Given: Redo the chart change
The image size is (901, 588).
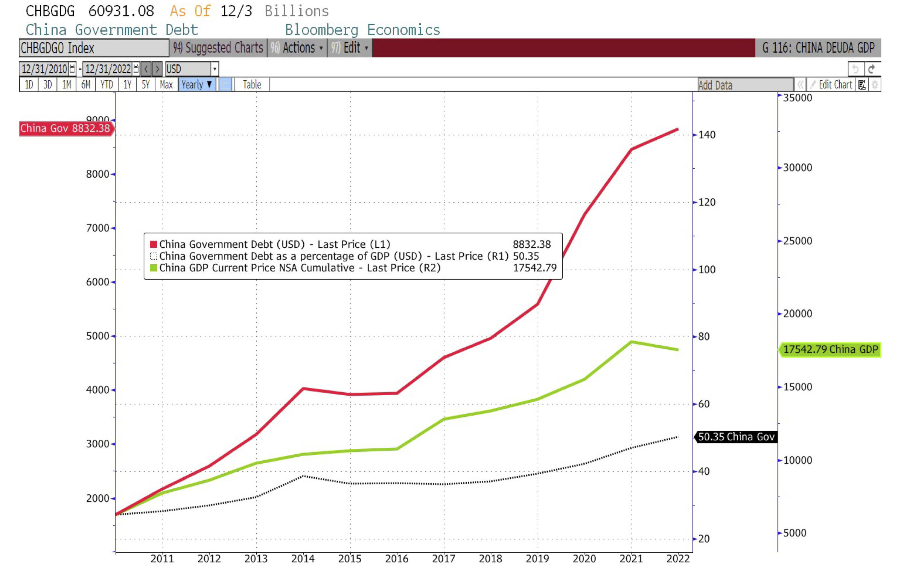Looking at the screenshot, I should pyautogui.click(x=872, y=69).
